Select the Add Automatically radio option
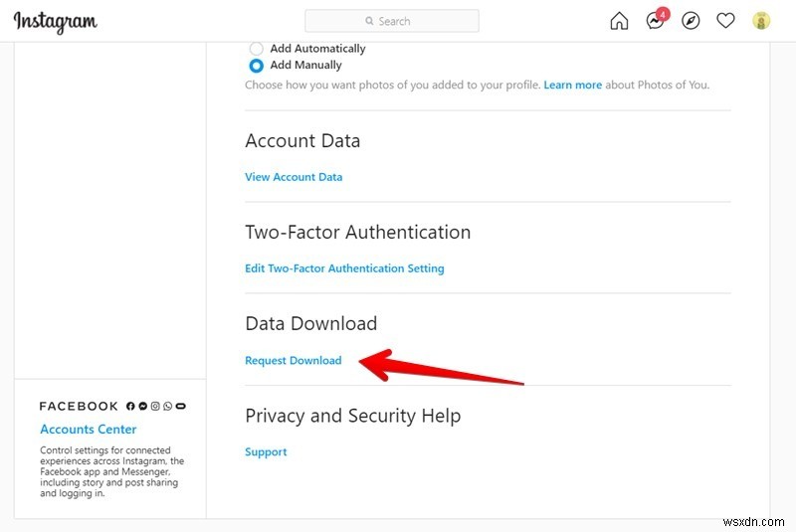The width and height of the screenshot is (796, 532). 257,48
